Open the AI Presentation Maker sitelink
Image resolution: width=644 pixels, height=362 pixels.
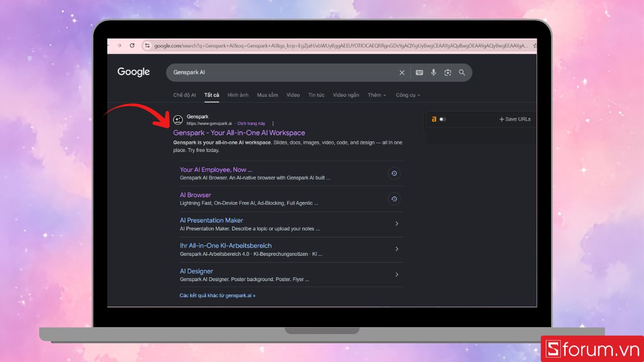(211, 220)
